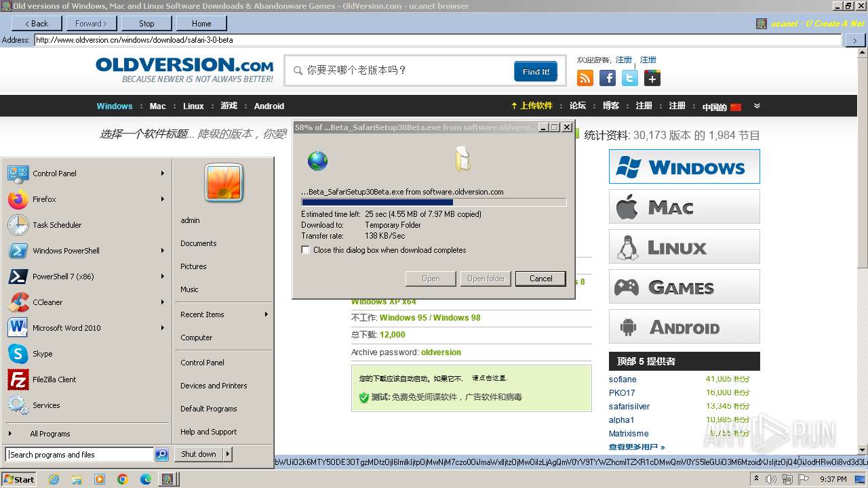The width and height of the screenshot is (868, 488).
Task: Open user sofiane's profile link
Action: coord(623,380)
